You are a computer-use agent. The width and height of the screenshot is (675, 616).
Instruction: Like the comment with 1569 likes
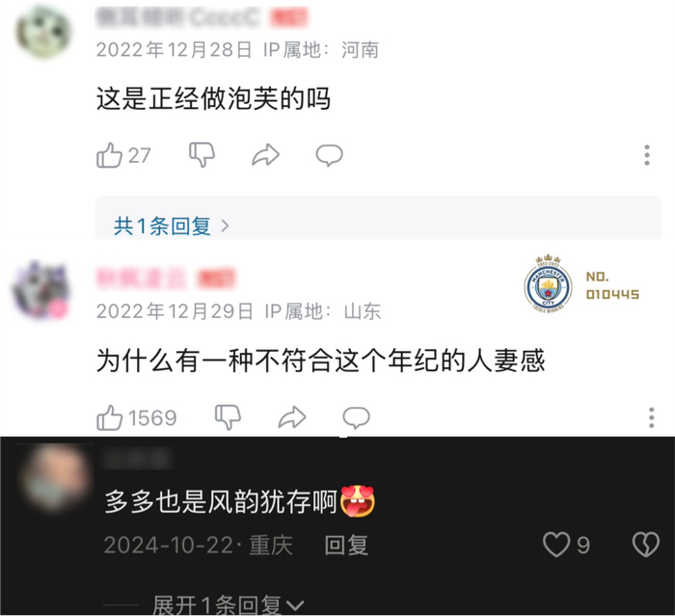point(110,417)
